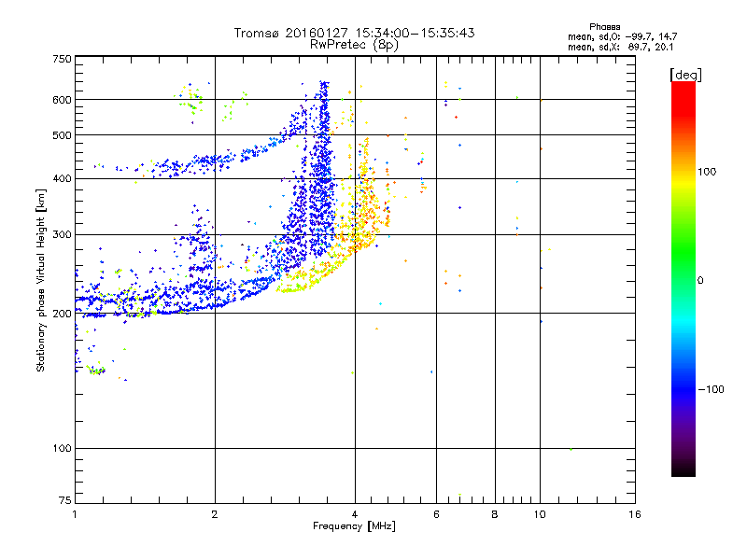
Task: Click the x-axis tick label '16'
Action: tap(635, 514)
